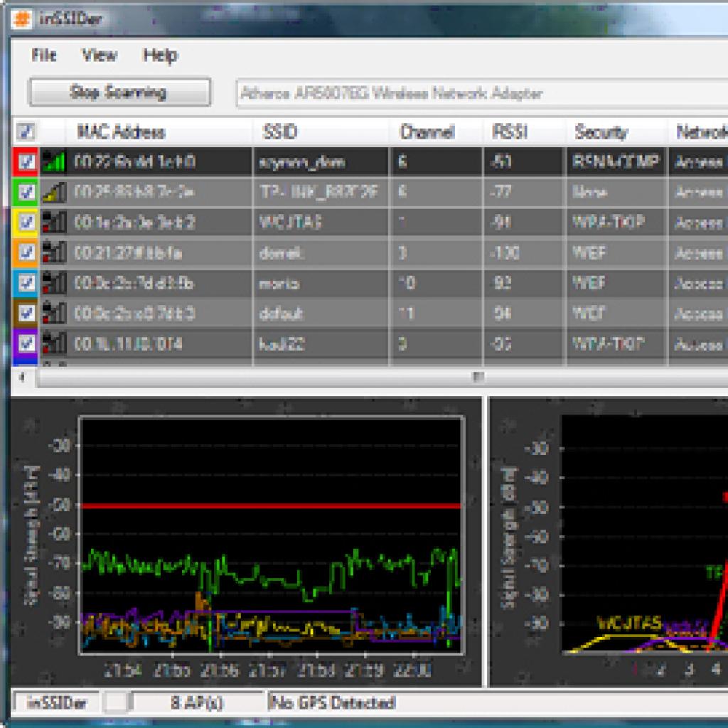Uncheck the purple network checkbox in last row
The image size is (728, 728).
(x=26, y=343)
